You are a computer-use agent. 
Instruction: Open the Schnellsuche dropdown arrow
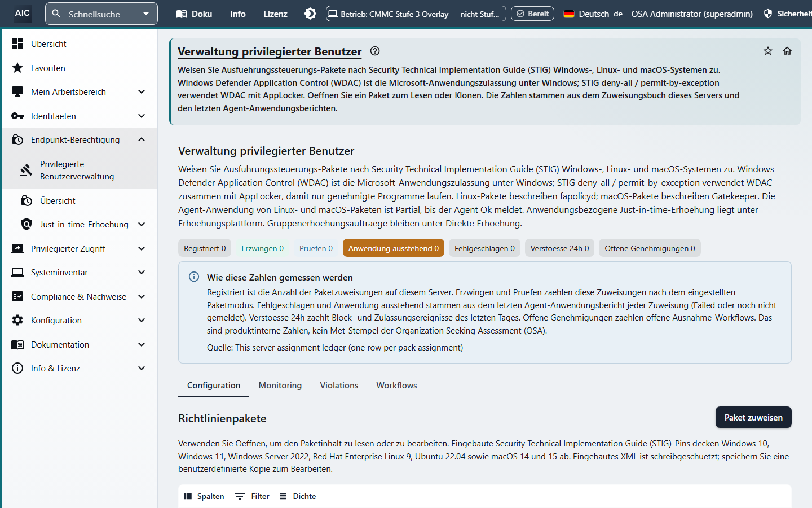click(146, 14)
